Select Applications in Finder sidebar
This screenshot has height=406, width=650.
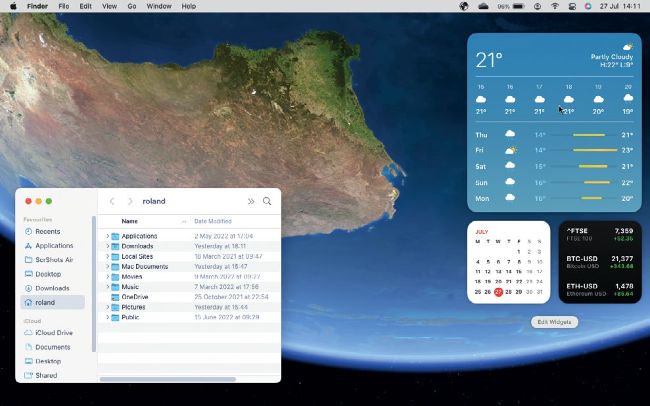click(54, 246)
